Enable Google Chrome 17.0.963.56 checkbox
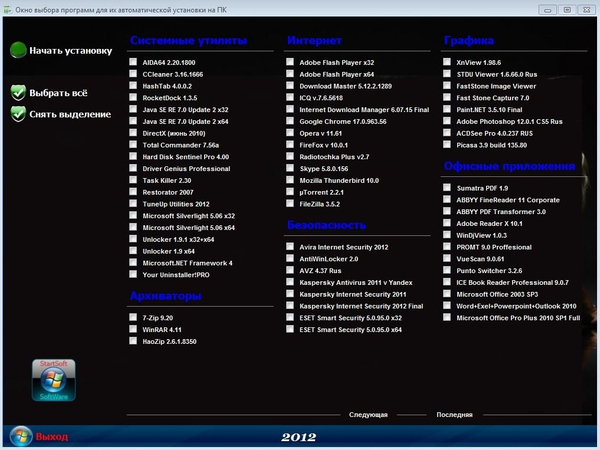Image resolution: width=600 pixels, height=450 pixels. pos(290,121)
